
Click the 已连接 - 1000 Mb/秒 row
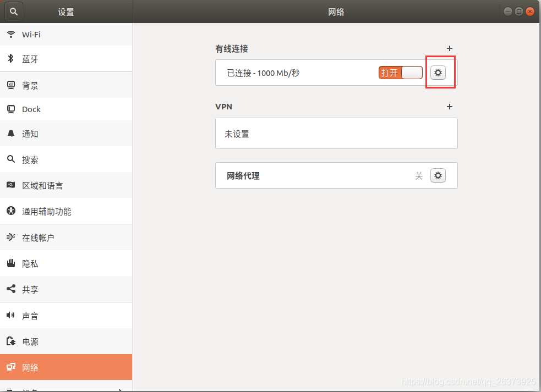336,73
